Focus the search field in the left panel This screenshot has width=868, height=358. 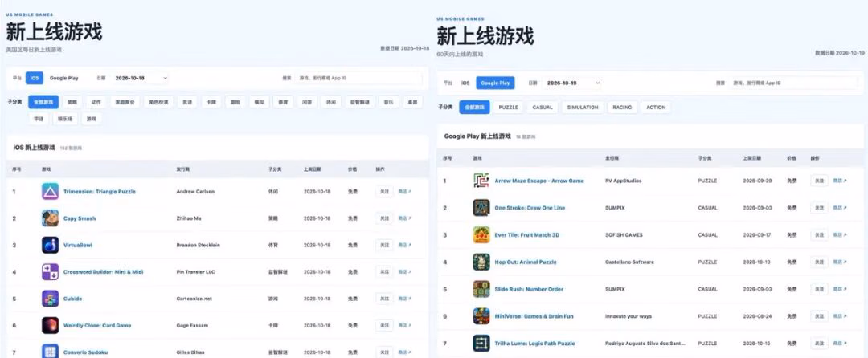[358, 78]
